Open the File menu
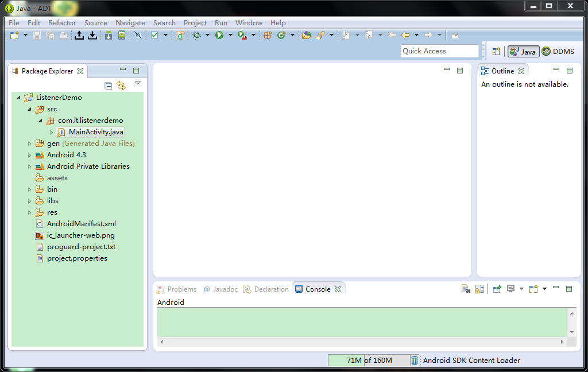The image size is (588, 372). pos(14,23)
